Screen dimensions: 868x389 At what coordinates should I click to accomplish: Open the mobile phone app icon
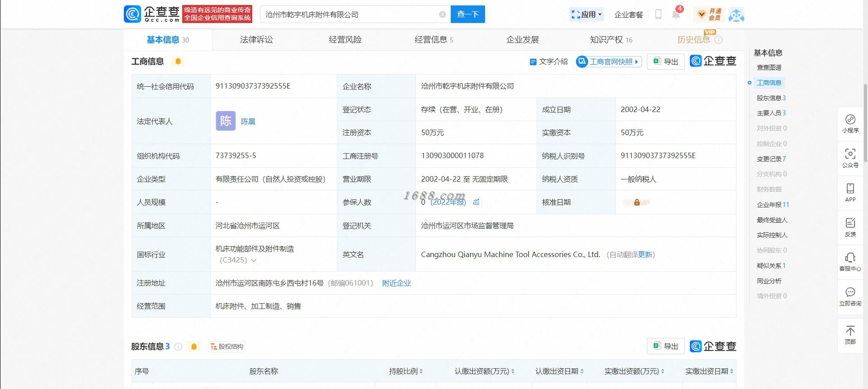(x=658, y=14)
